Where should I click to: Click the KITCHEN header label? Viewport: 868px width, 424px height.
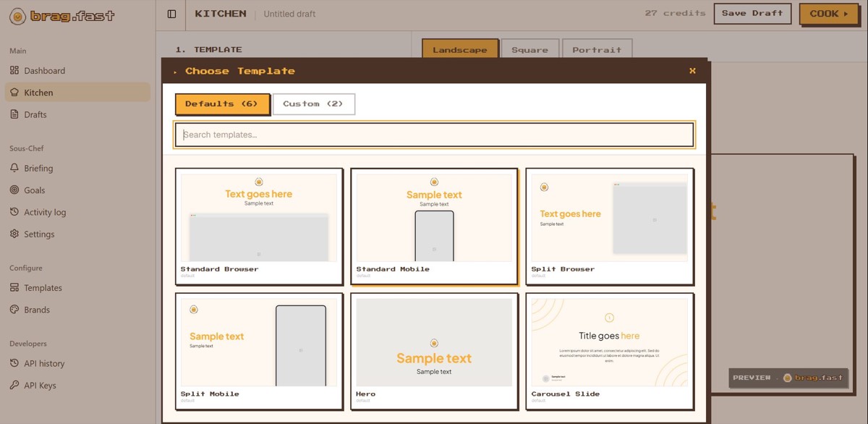tap(221, 13)
